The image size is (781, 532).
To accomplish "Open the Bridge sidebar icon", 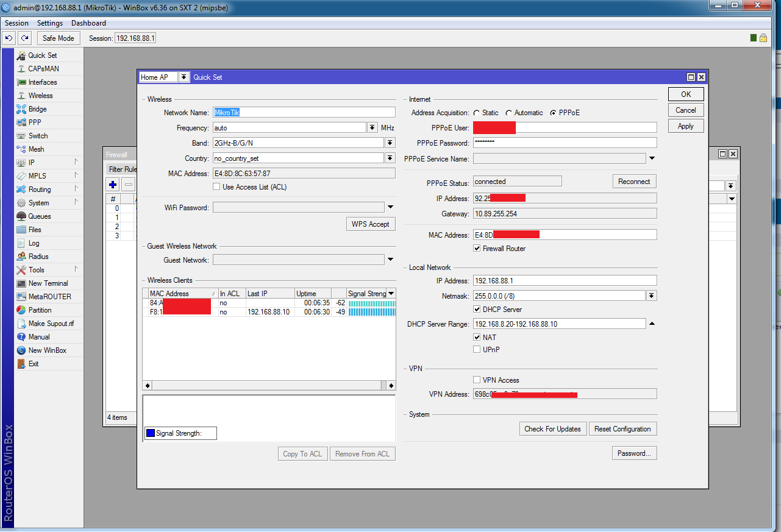I will (x=21, y=109).
